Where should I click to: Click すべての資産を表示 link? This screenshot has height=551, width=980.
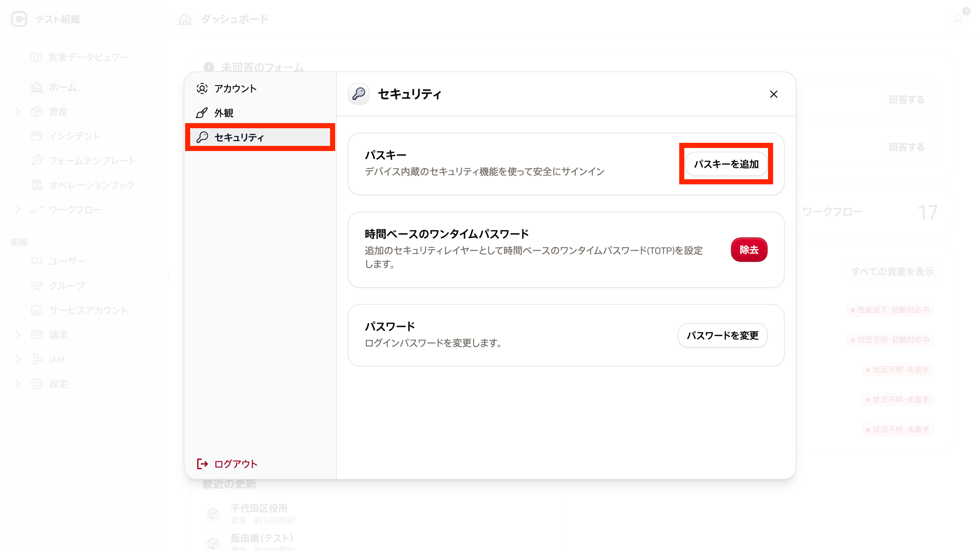[893, 271]
